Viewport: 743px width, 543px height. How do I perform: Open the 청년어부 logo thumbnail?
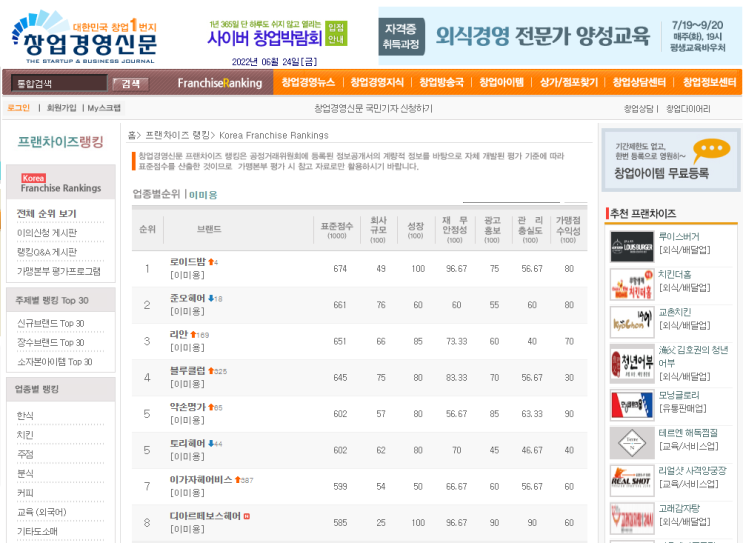[632, 364]
